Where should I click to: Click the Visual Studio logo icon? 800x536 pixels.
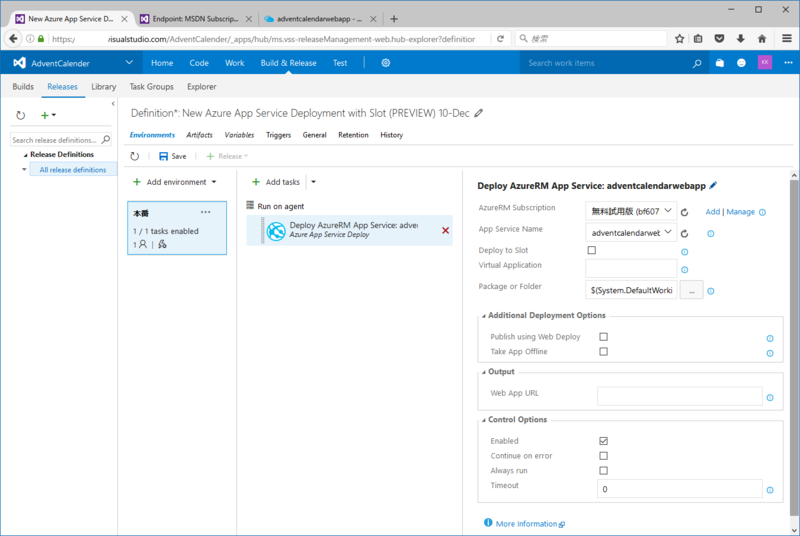coord(19,63)
